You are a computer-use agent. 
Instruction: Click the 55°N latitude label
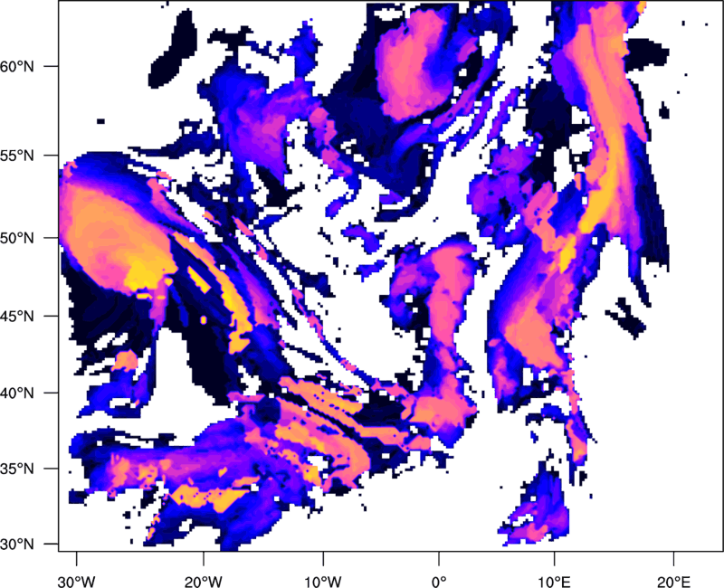pos(17,156)
